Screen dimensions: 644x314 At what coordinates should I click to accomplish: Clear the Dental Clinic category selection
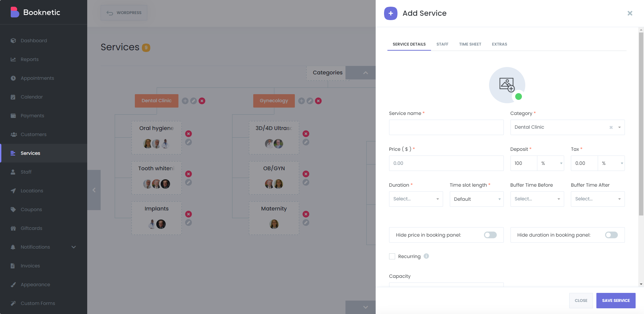pyautogui.click(x=611, y=127)
